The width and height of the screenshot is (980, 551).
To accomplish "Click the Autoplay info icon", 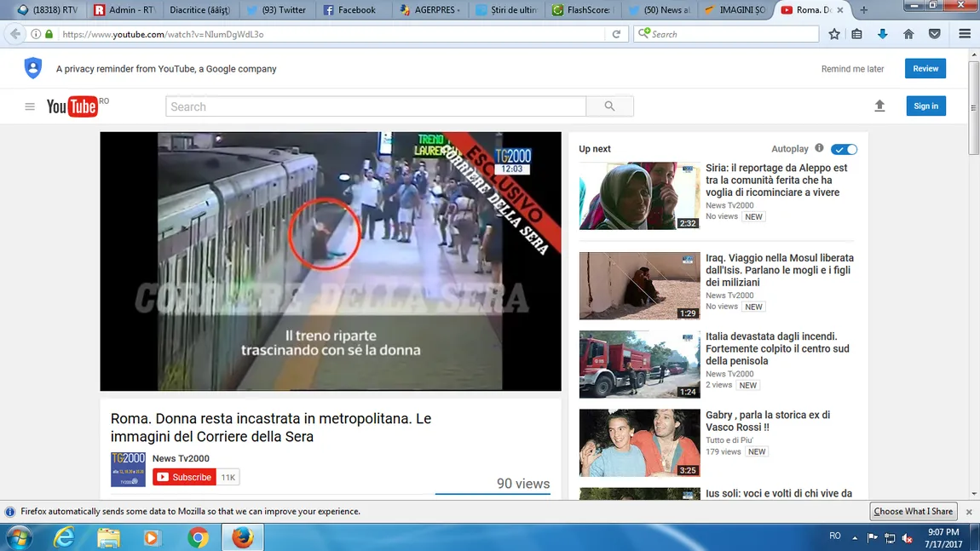I will [819, 148].
